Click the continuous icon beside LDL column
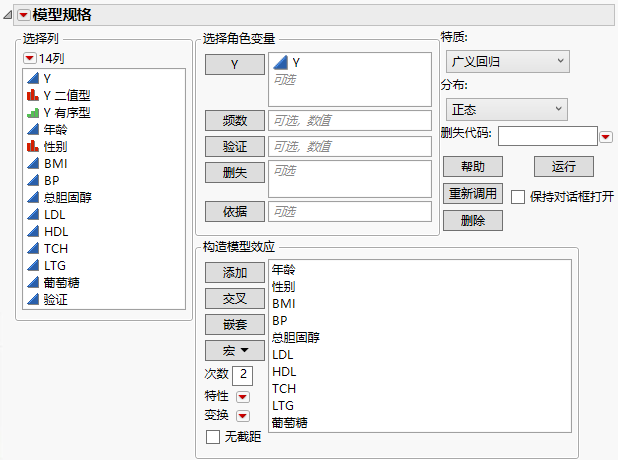Screen dimensions: 618x460 tap(33, 214)
